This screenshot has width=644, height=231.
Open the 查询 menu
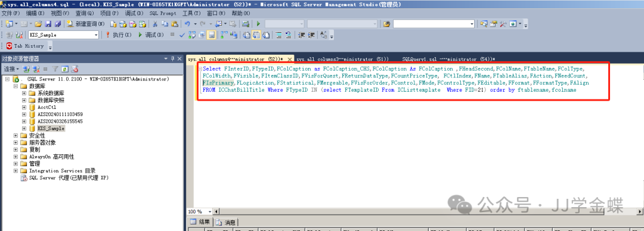(84, 13)
